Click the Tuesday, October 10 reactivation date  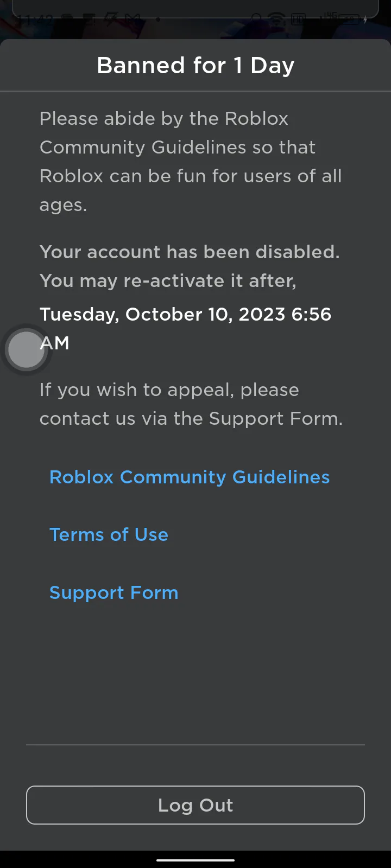pos(185,315)
